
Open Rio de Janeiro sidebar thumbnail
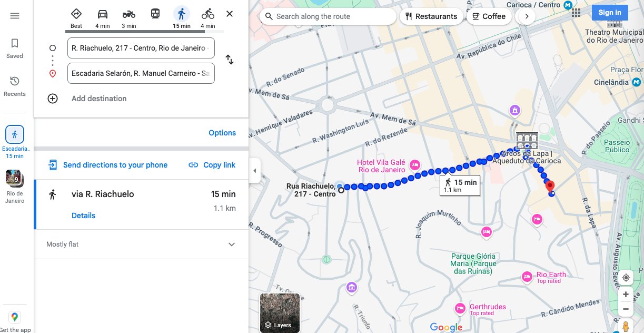point(15,187)
